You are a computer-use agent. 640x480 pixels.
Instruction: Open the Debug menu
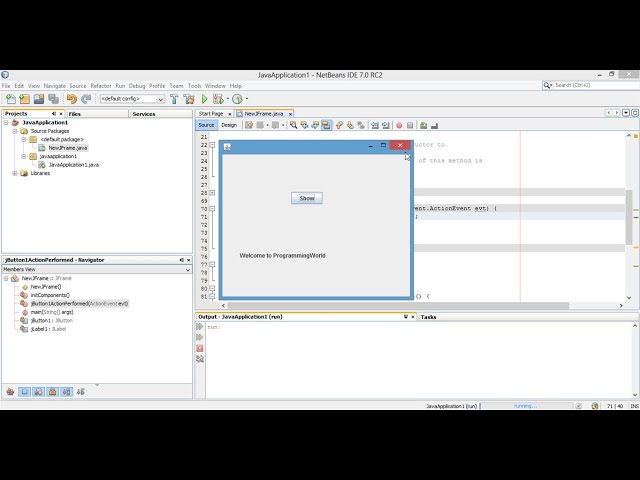click(x=137, y=86)
